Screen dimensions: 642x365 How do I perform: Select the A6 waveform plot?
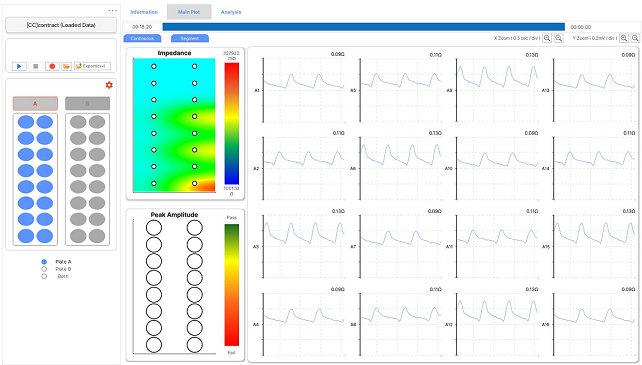point(400,168)
